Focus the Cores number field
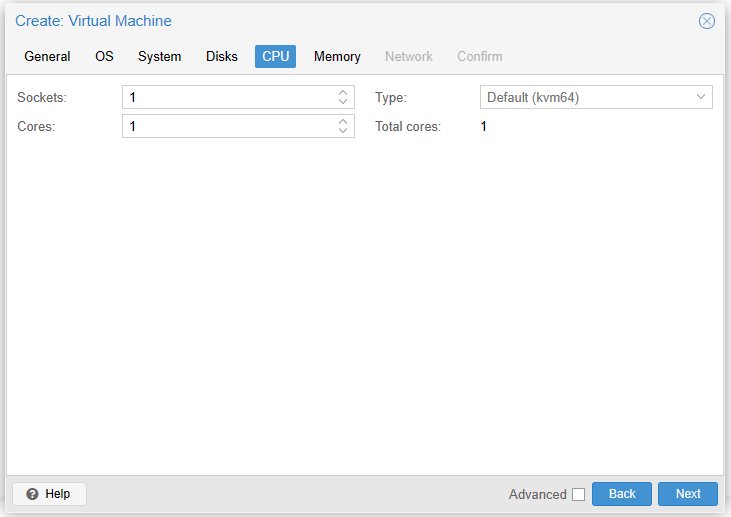Screen dimensions: 731x517 point(228,127)
